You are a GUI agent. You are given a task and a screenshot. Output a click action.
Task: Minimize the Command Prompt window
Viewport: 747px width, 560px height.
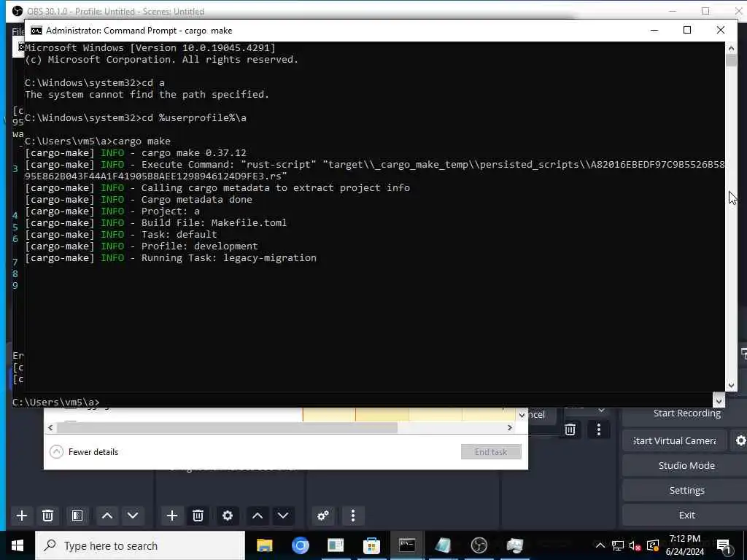pos(654,30)
